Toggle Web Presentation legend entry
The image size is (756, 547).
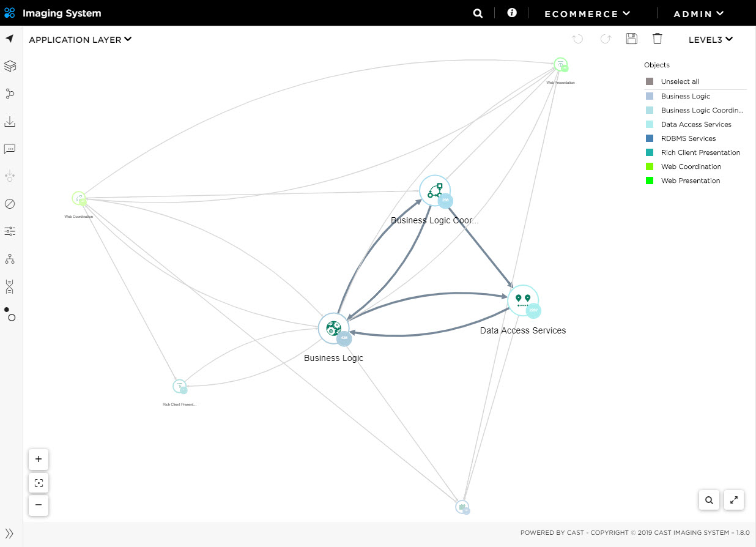coord(690,180)
